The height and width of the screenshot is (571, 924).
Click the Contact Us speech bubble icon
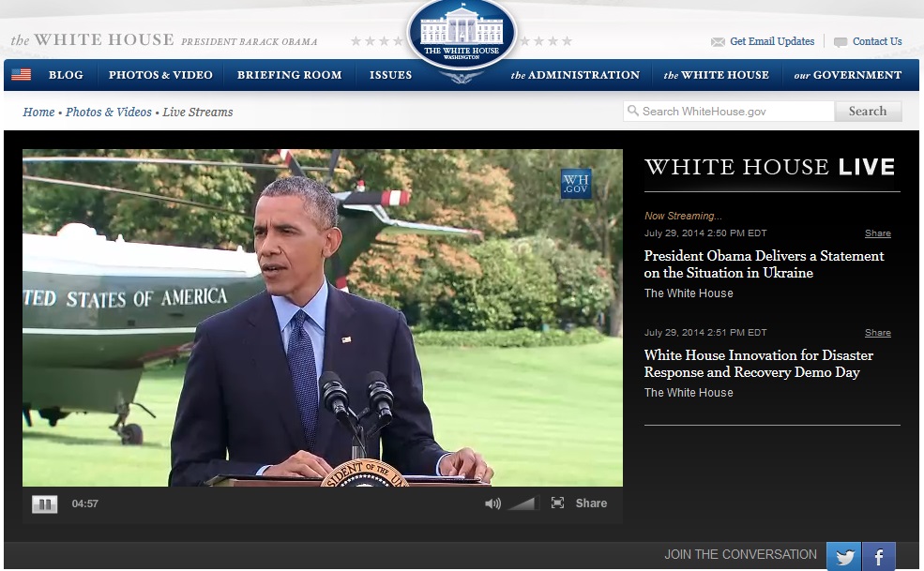(x=840, y=42)
